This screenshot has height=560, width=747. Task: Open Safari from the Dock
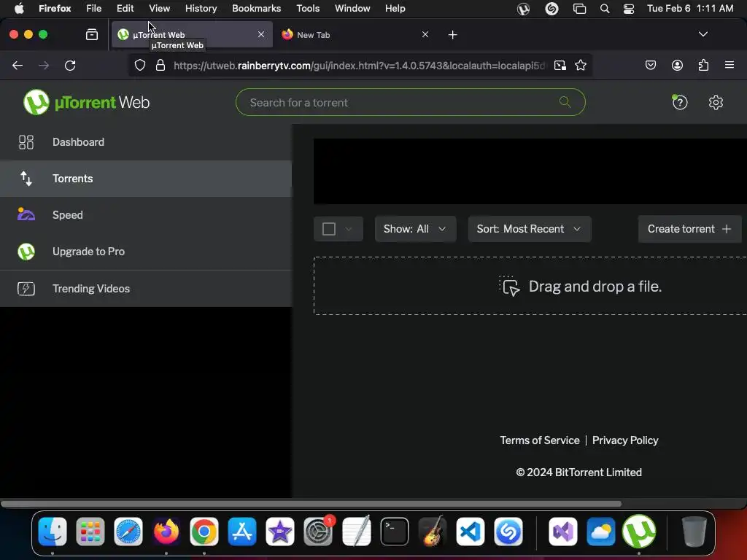tap(128, 532)
